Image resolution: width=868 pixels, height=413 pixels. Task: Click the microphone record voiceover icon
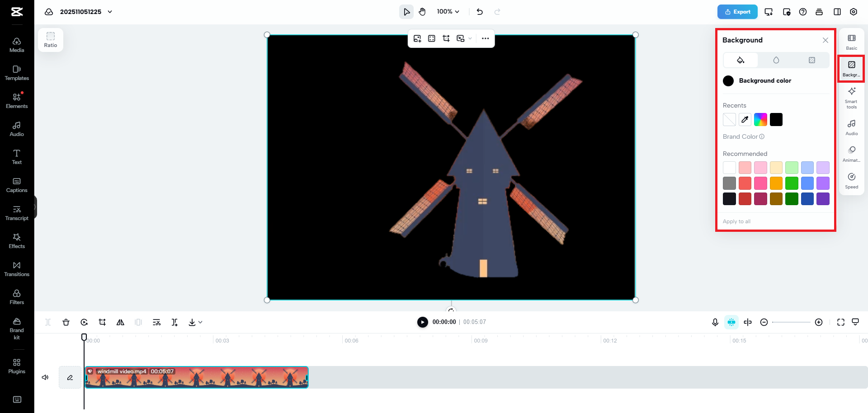coord(715,322)
